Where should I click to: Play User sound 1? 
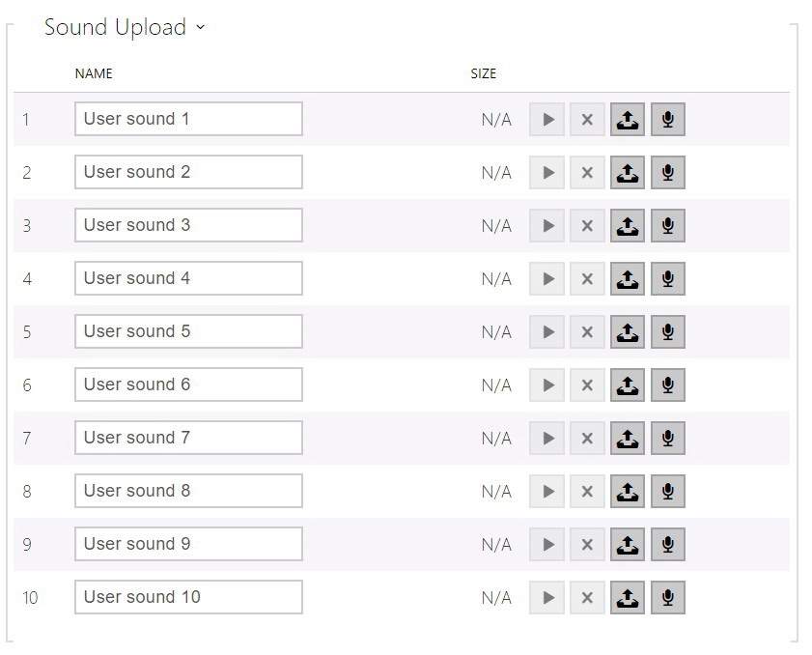[546, 119]
